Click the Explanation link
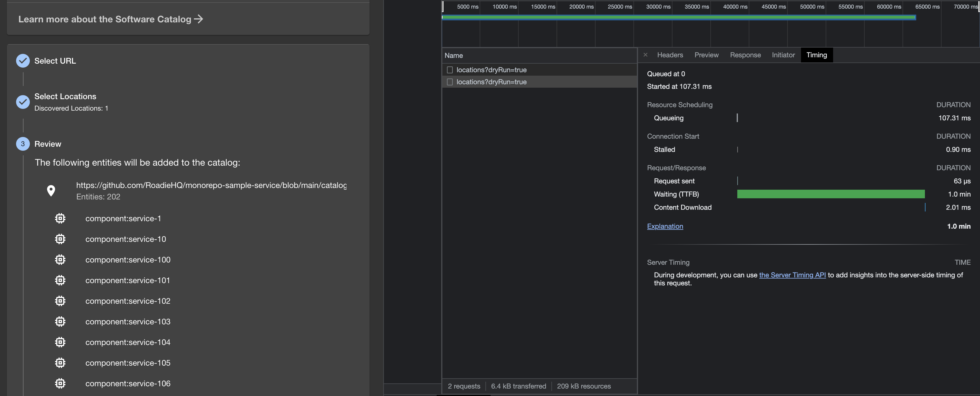Image resolution: width=980 pixels, height=396 pixels. [665, 226]
